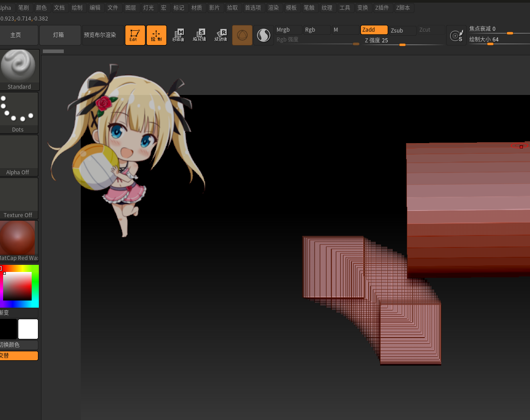Open the 纹理 menu
Image resolution: width=530 pixels, height=420 pixels.
click(327, 8)
